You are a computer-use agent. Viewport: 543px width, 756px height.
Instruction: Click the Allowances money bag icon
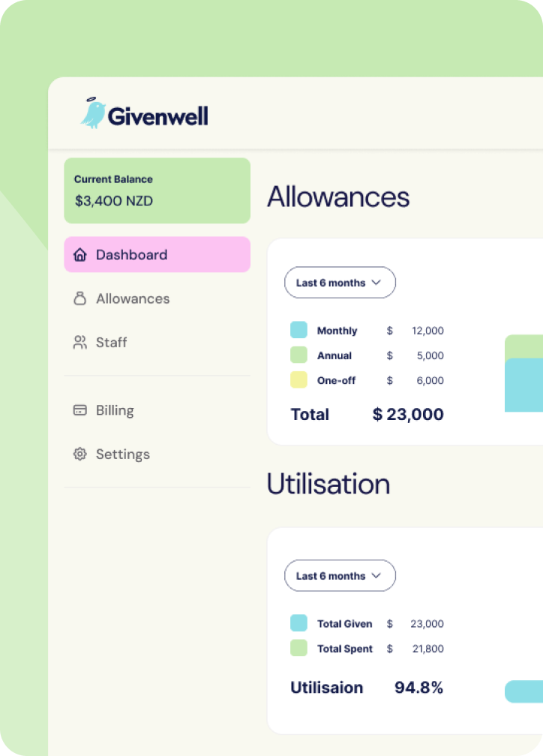tap(80, 298)
